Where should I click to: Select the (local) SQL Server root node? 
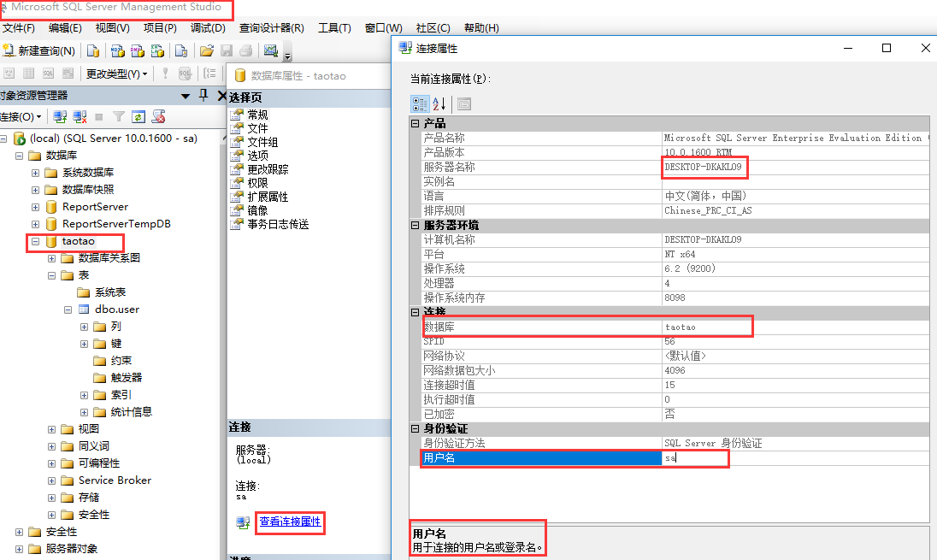pos(114,138)
